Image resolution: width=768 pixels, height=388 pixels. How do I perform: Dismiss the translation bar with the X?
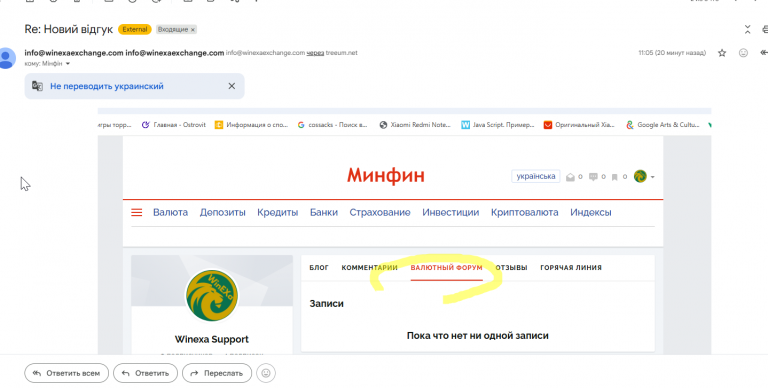click(x=232, y=86)
